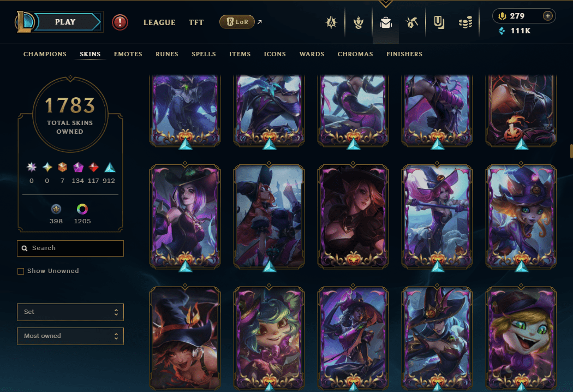Open the Most owned sort dropdown
The height and width of the screenshot is (392, 573).
coord(70,336)
